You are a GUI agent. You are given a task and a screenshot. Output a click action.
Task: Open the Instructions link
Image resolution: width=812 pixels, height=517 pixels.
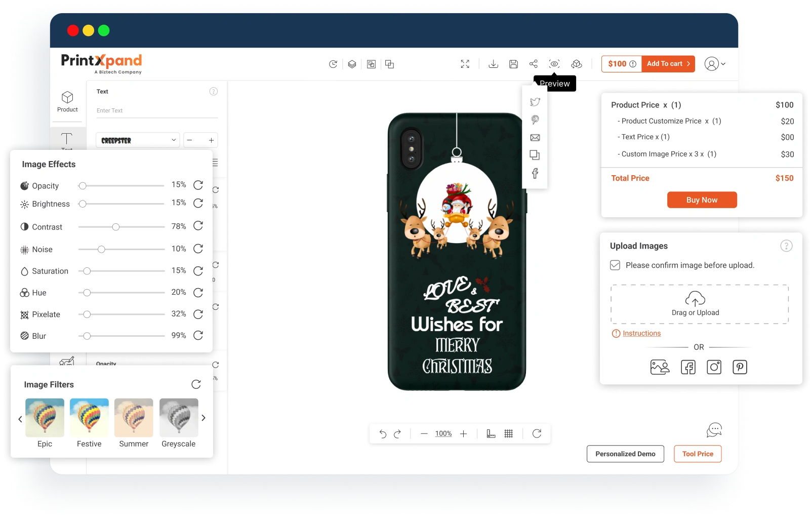641,333
